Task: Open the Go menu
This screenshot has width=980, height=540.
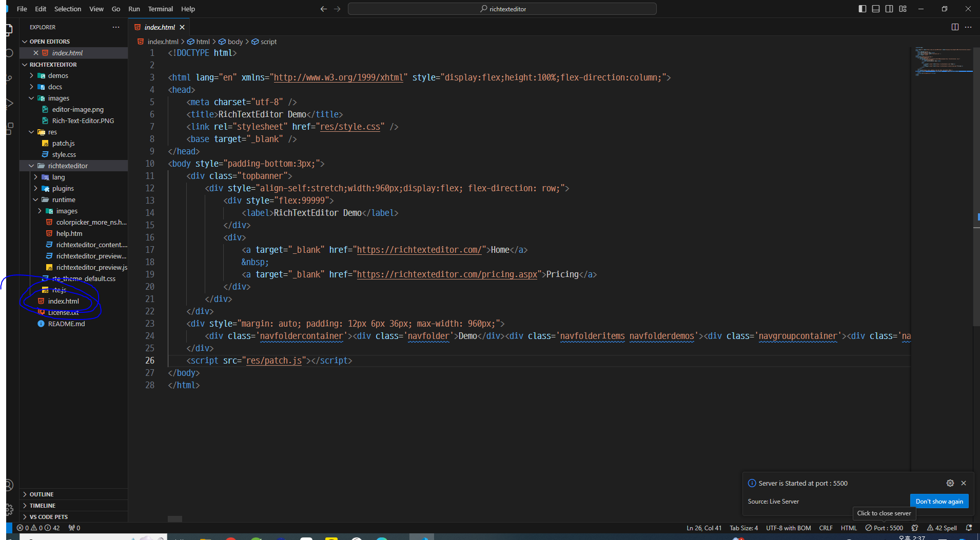Action: (116, 9)
